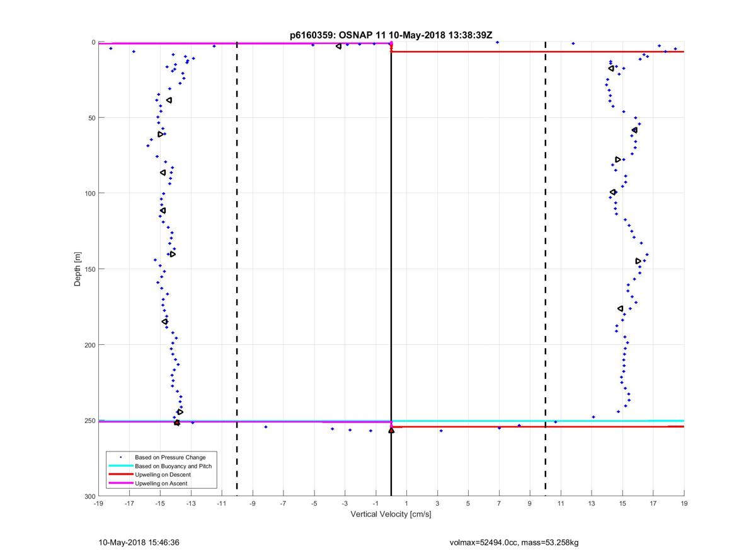Pick the red line swatch in legend

[120, 474]
